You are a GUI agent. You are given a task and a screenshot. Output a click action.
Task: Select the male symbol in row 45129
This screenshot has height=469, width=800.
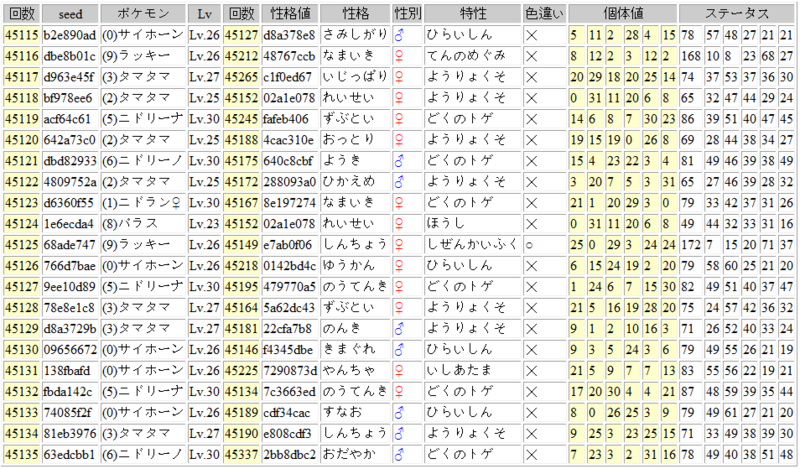pyautogui.click(x=399, y=329)
